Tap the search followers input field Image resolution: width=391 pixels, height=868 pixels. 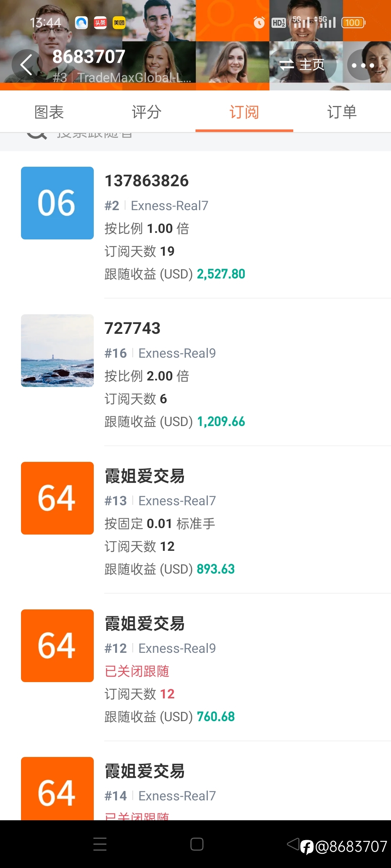195,141
